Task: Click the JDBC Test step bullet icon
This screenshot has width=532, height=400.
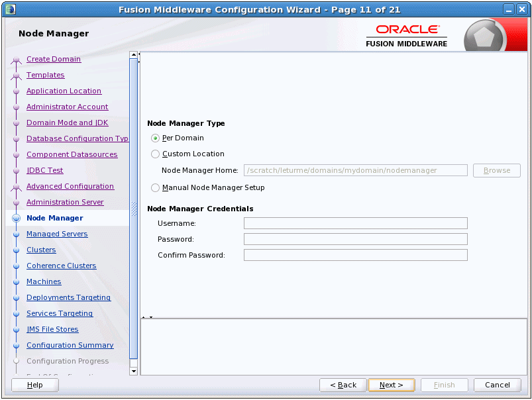Action: tap(16, 171)
